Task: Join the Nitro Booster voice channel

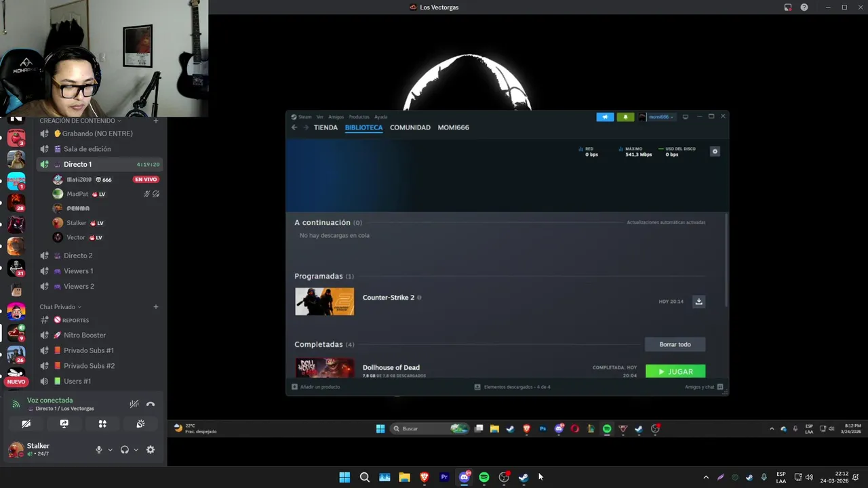Action: click(101, 335)
